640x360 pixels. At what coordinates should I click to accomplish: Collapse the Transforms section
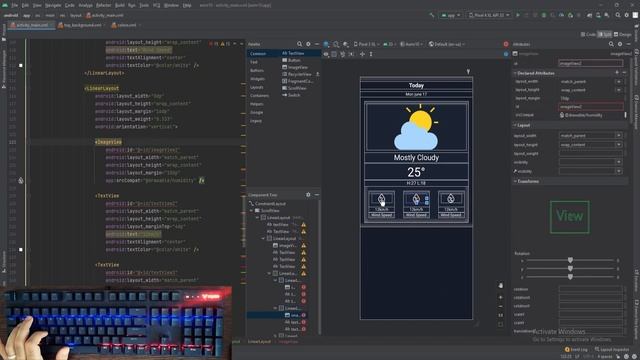coord(515,181)
